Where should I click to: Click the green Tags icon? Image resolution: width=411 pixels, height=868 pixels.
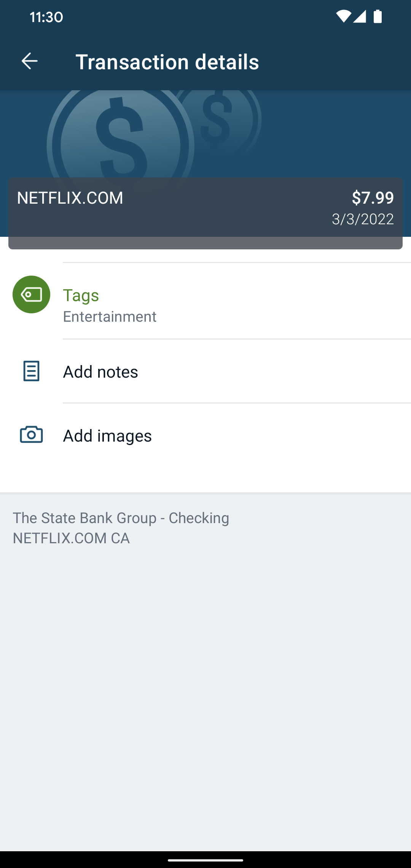point(31,294)
